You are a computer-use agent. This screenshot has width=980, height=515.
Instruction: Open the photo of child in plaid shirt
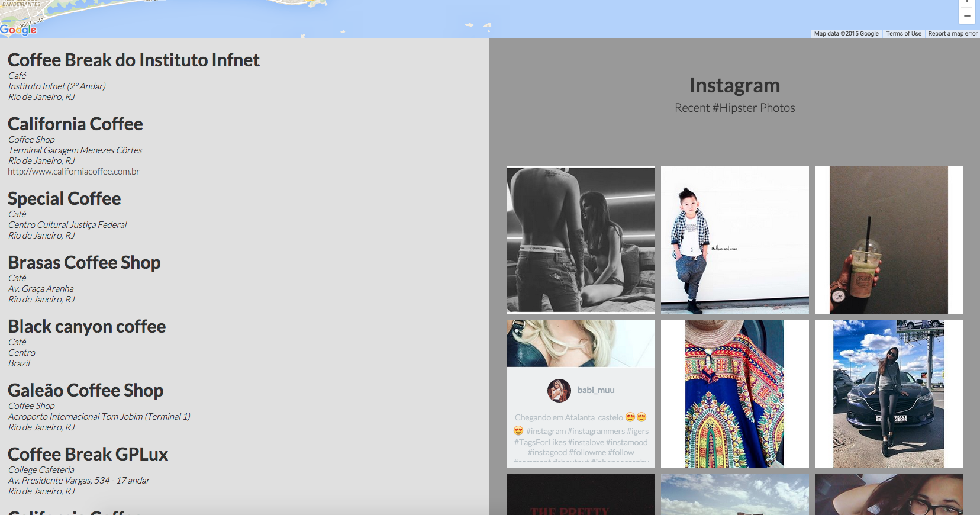735,240
